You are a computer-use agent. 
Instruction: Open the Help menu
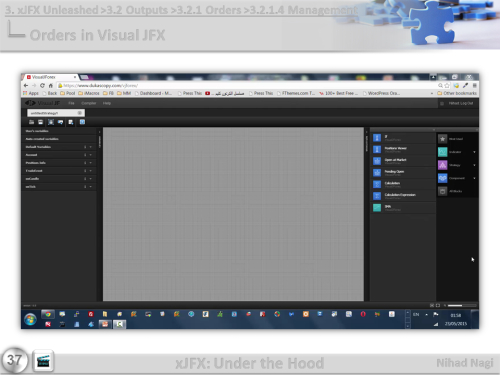coord(107,103)
